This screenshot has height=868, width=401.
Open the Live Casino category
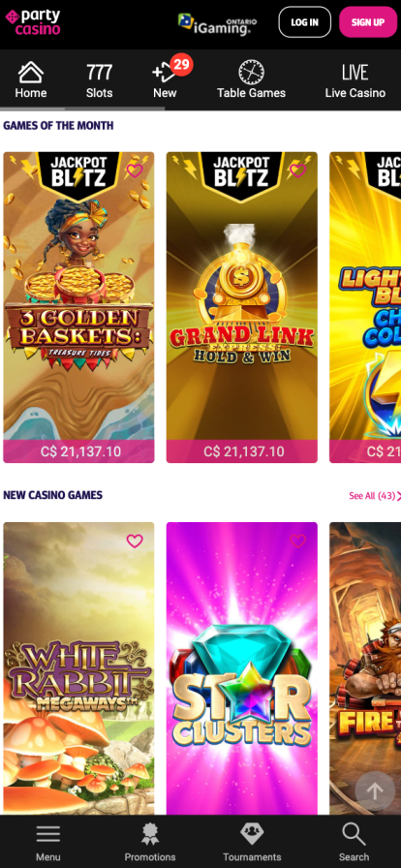point(355,80)
